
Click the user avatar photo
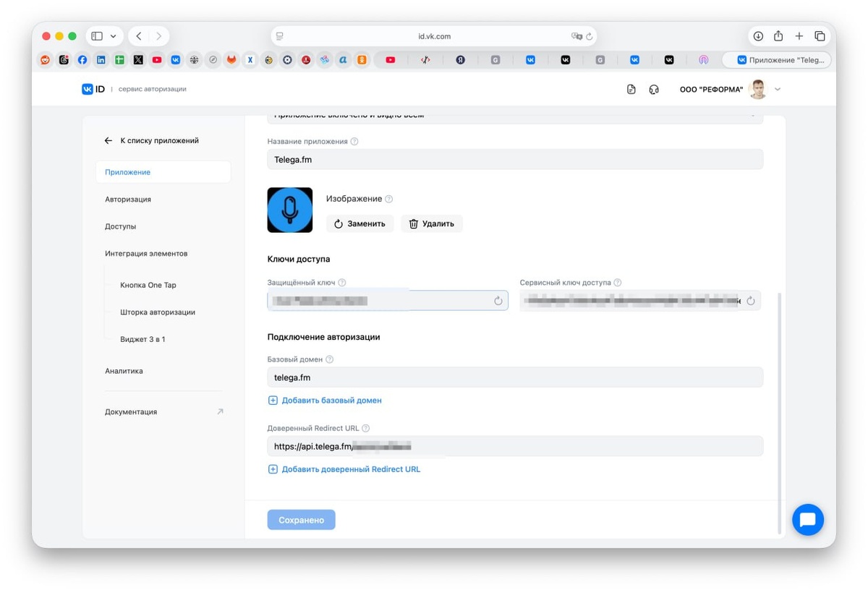(x=758, y=89)
